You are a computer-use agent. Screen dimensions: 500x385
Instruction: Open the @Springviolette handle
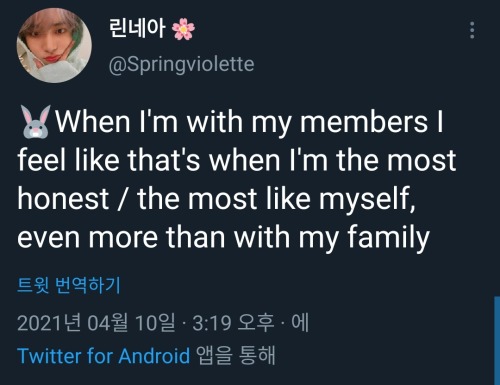[181, 64]
